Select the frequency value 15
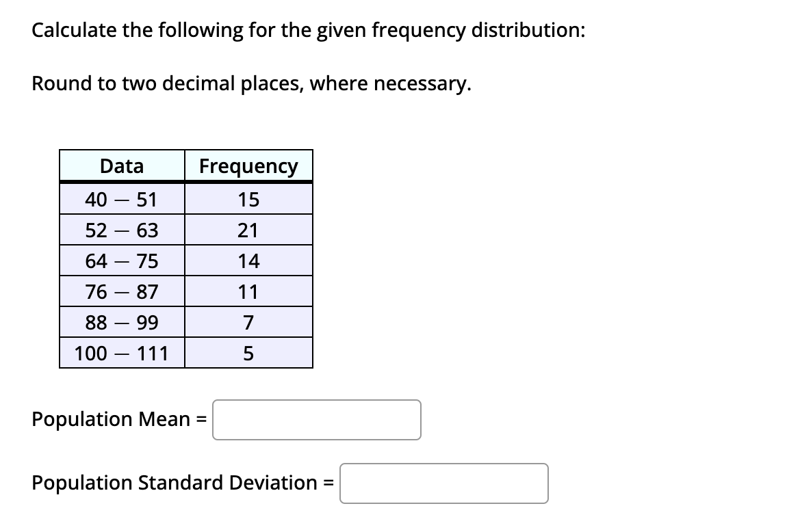Image resolution: width=787 pixels, height=532 pixels. [x=248, y=199]
